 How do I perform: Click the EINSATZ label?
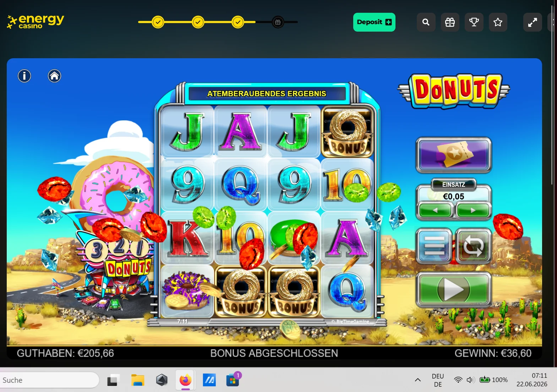pos(454,185)
